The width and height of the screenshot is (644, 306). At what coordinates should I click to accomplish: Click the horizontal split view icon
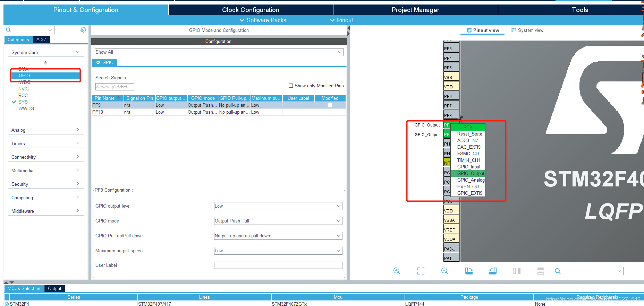(541, 271)
